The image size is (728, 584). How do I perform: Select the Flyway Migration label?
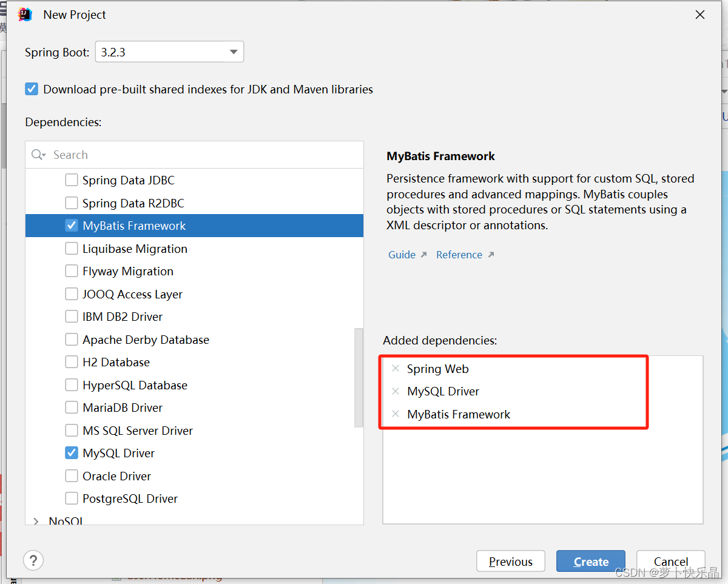pyautogui.click(x=128, y=271)
